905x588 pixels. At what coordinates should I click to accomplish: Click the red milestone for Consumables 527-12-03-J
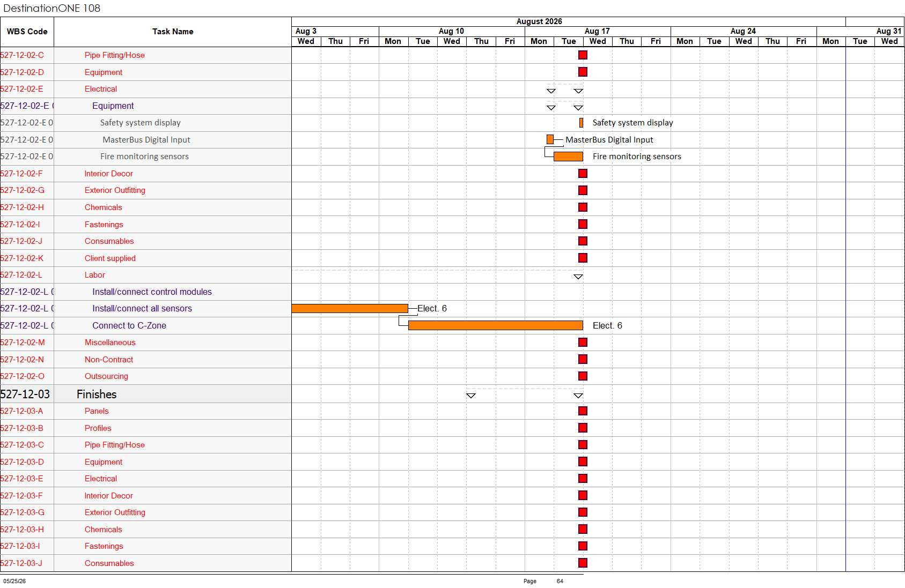coord(583,563)
